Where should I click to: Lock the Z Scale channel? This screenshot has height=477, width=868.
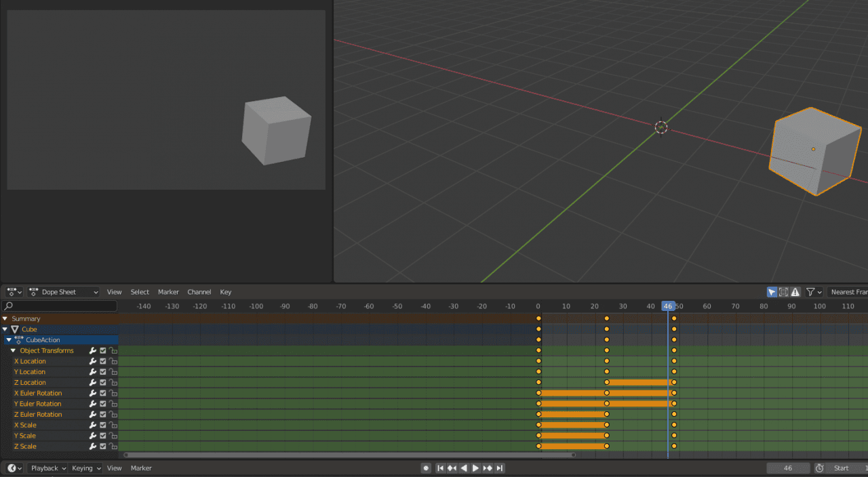click(x=113, y=446)
